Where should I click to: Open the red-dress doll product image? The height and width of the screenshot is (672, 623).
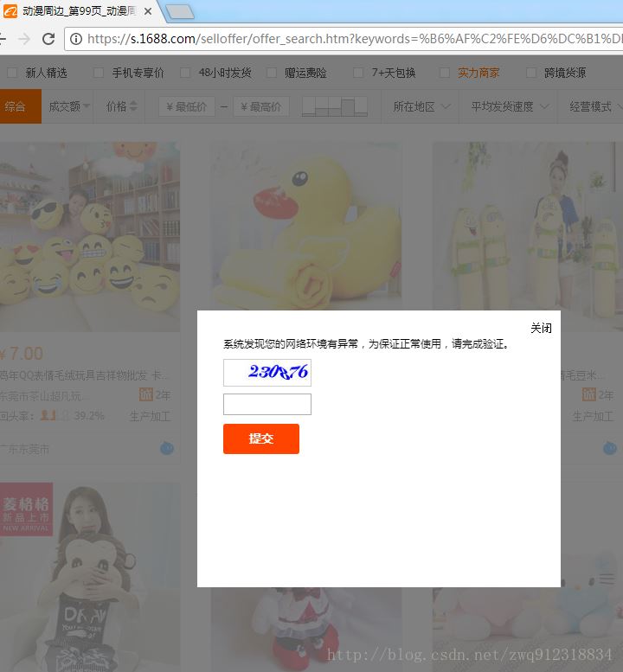click(306, 630)
